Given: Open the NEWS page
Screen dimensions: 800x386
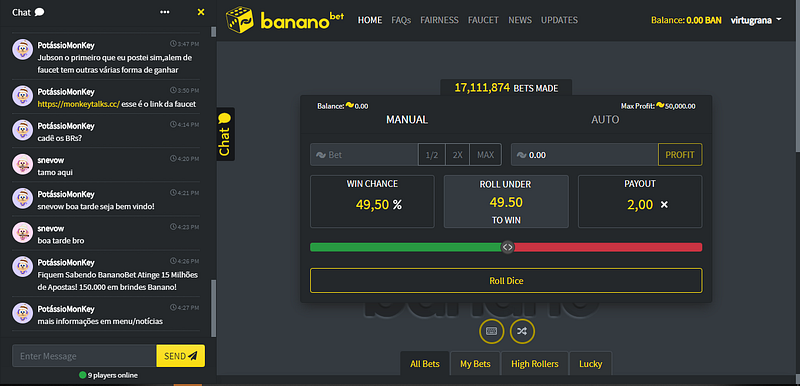Looking at the screenshot, I should tap(520, 20).
